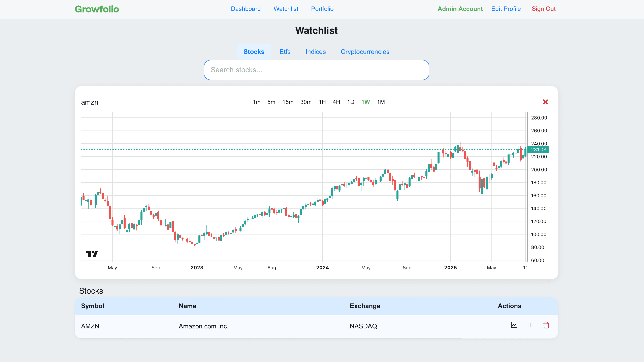Image resolution: width=644 pixels, height=362 pixels.
Task: Click the 231.03 current price label
Action: pos(538,150)
